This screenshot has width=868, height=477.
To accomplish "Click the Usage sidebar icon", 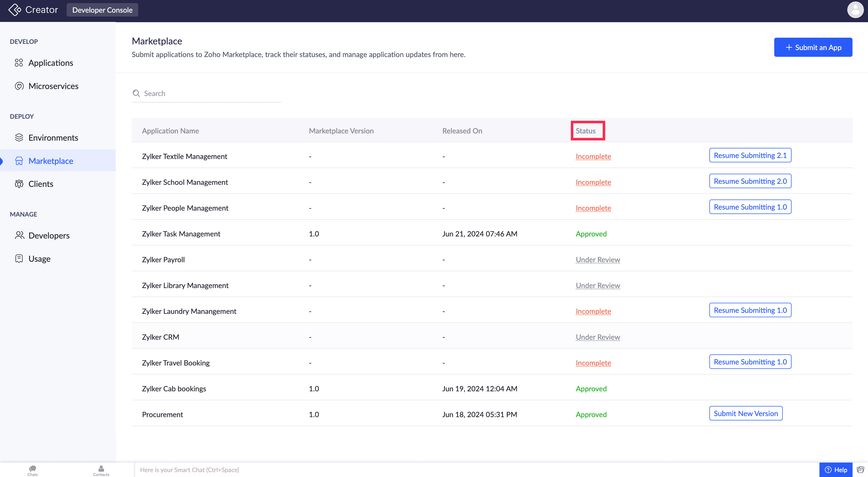I will tap(19, 259).
